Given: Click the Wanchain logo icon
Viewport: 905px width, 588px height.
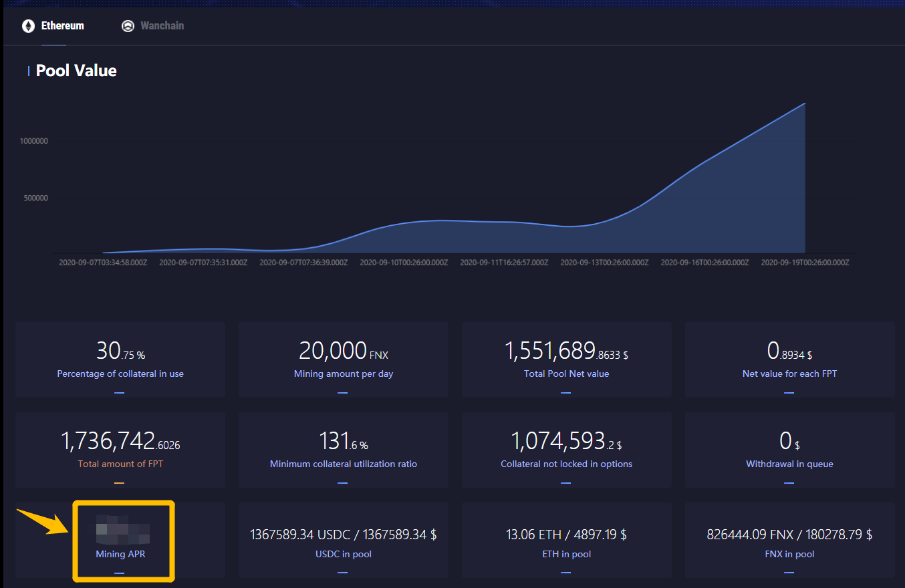Looking at the screenshot, I should (x=128, y=26).
